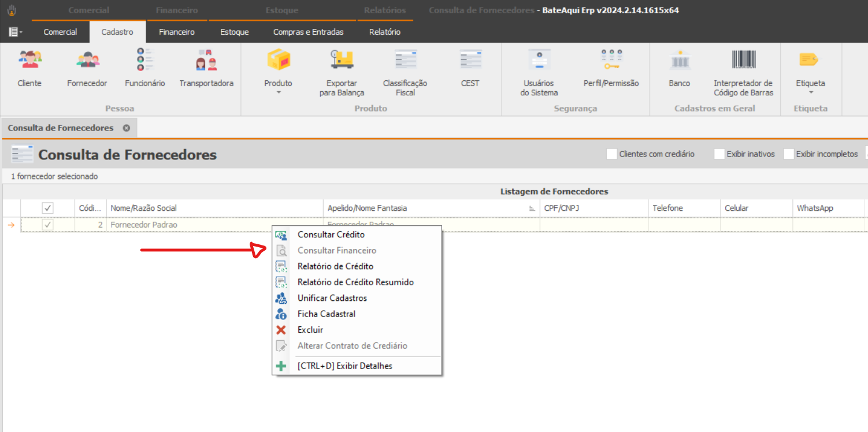This screenshot has width=868, height=432.
Task: Click the green plus Exibir Detalhes icon
Action: pyautogui.click(x=281, y=366)
